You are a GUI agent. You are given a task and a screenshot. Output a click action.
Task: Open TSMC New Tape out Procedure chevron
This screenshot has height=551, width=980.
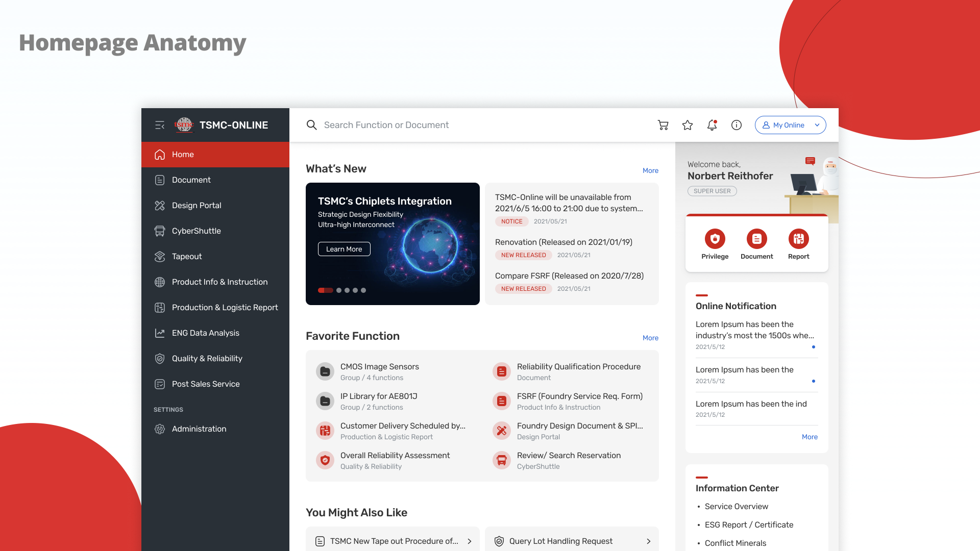(470, 541)
